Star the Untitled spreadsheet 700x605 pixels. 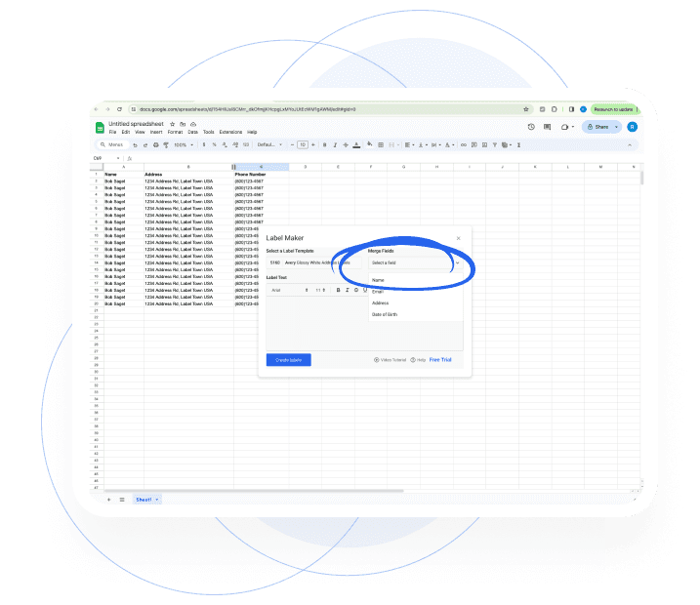click(173, 124)
